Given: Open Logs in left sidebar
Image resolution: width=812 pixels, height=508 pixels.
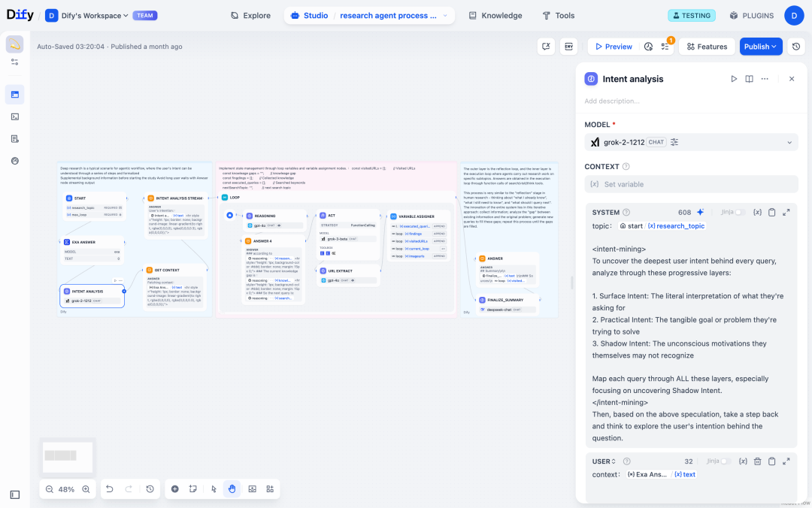Looking at the screenshot, I should pyautogui.click(x=15, y=139).
